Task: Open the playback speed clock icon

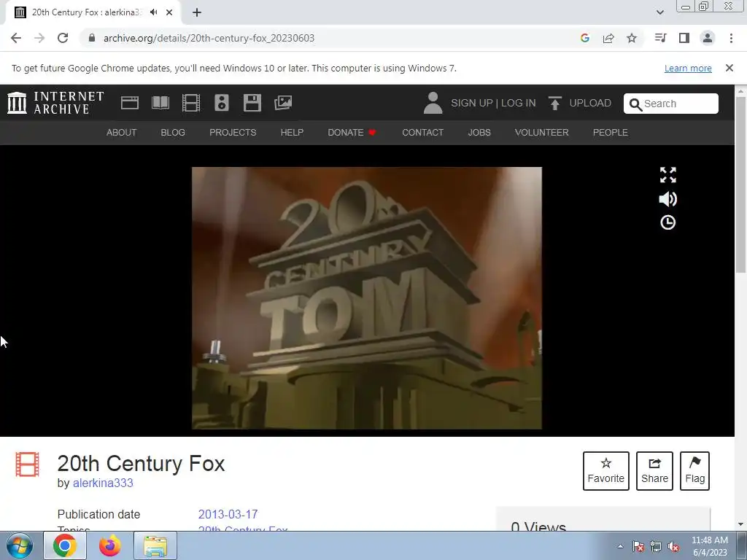Action: [x=668, y=222]
